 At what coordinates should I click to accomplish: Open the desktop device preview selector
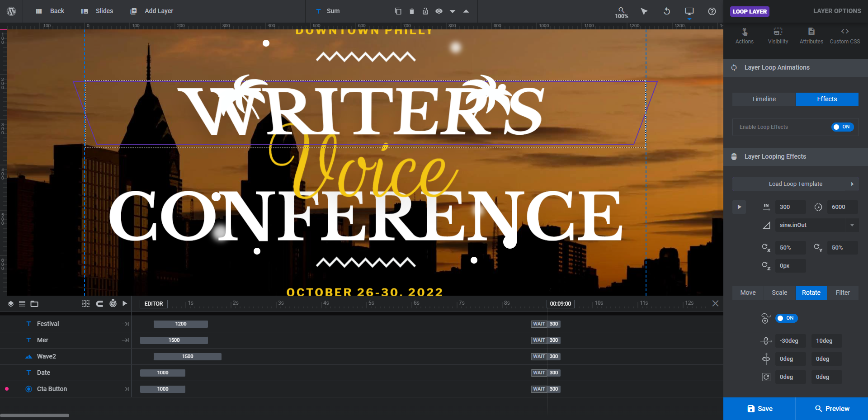tap(689, 12)
